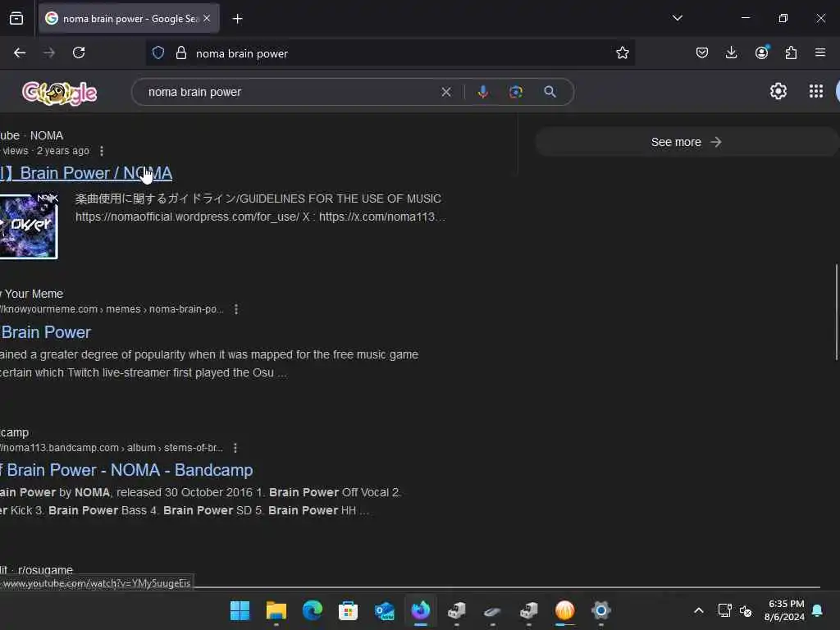Open Firefox View tab list icon
This screenshot has height=630, width=840.
pyautogui.click(x=16, y=18)
